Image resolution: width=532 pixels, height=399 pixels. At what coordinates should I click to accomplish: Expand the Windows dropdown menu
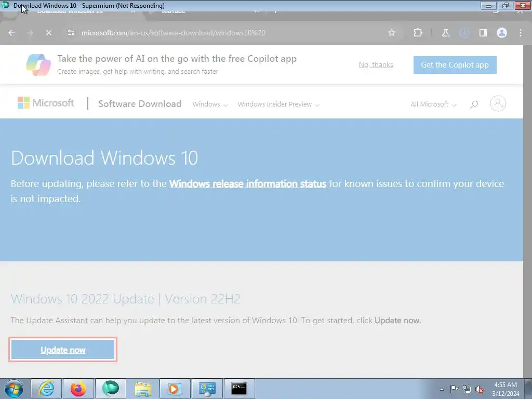(x=210, y=104)
